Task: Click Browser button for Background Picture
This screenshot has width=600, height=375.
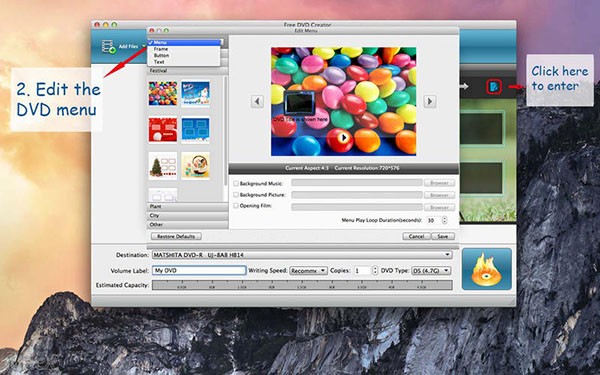Action: pyautogui.click(x=439, y=195)
